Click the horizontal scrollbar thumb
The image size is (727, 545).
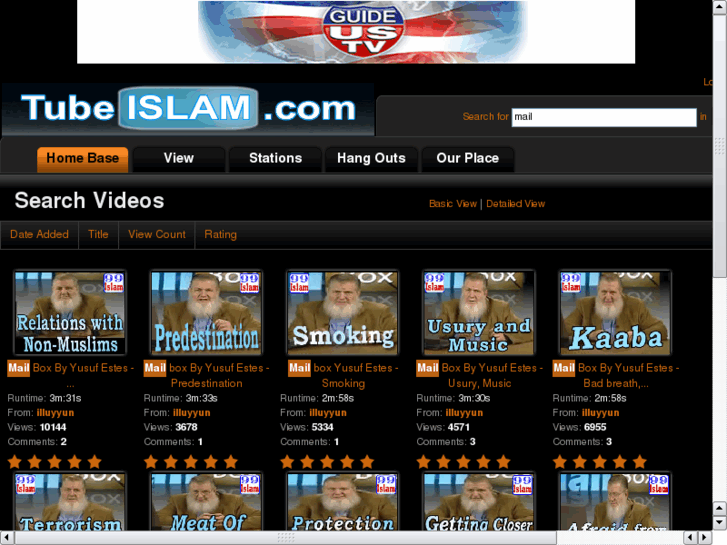click(x=286, y=538)
